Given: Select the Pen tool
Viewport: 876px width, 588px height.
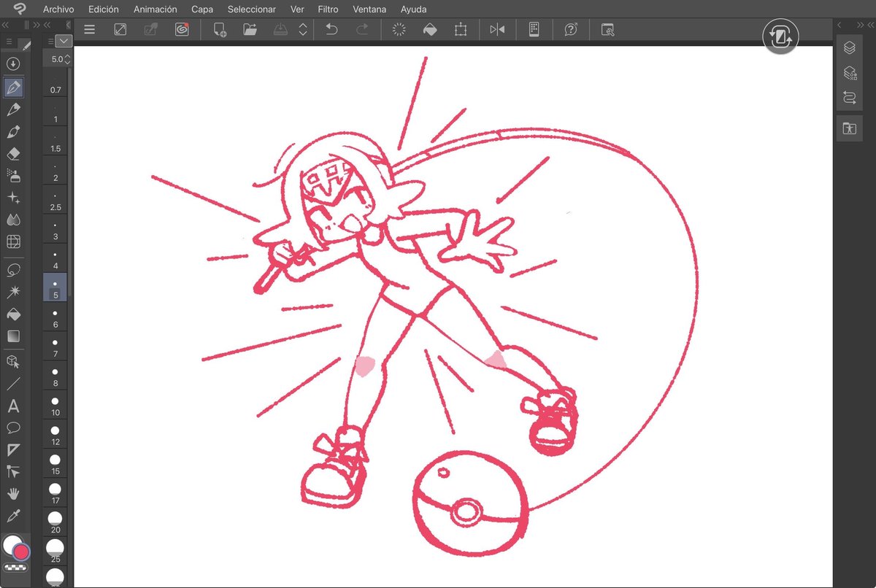Looking at the screenshot, I should (x=13, y=88).
